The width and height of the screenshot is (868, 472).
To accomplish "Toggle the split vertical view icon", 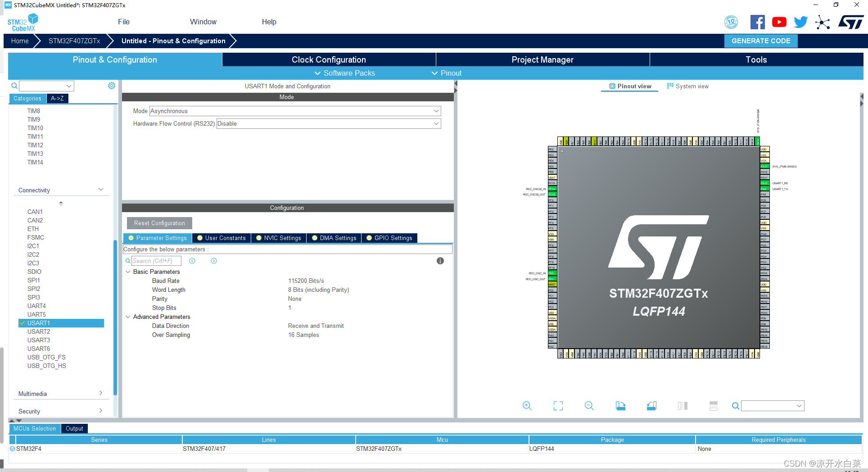I will pyautogui.click(x=683, y=406).
